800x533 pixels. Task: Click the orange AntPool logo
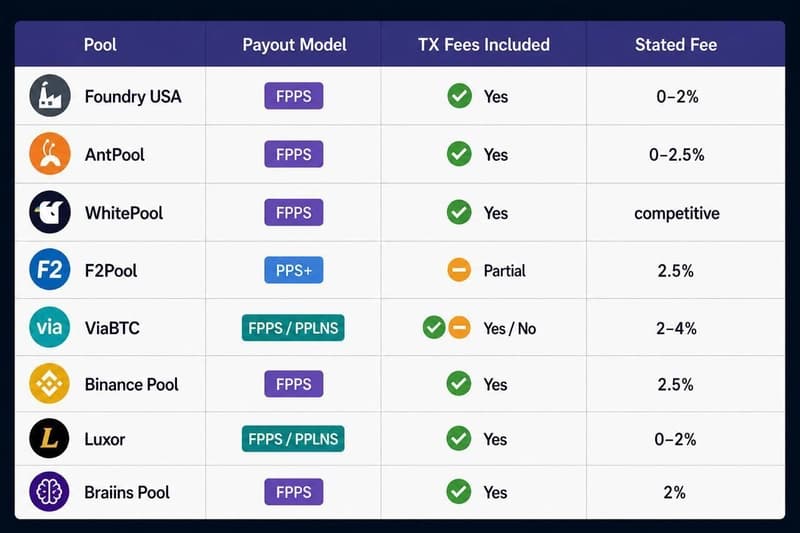[49, 154]
